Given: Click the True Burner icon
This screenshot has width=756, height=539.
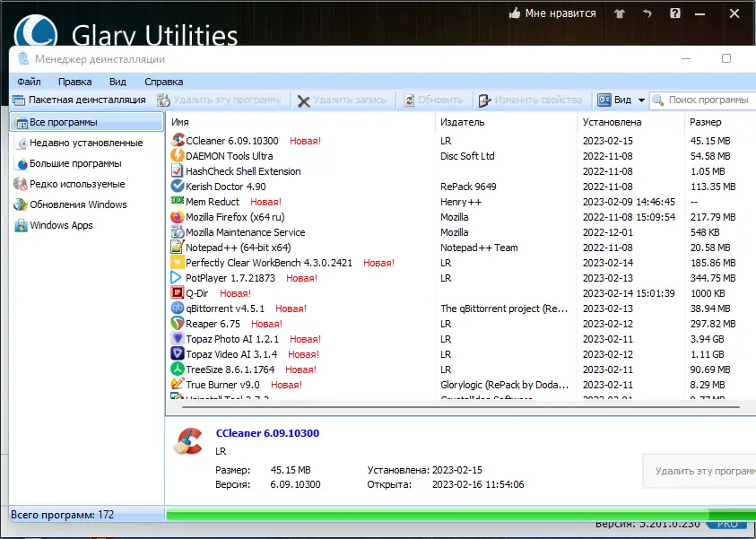Looking at the screenshot, I should click(x=178, y=384).
